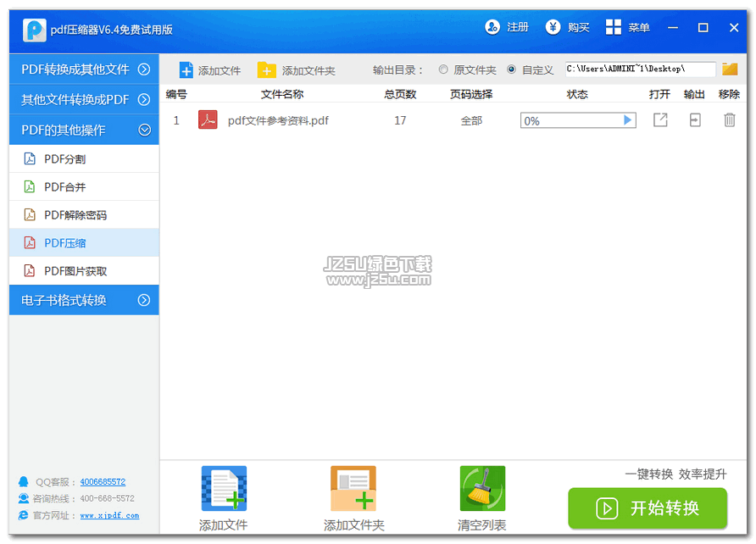Screen dimensions: 756x544
Task: Expand the PDF转换成其他文件 section arrow
Action: pos(144,69)
